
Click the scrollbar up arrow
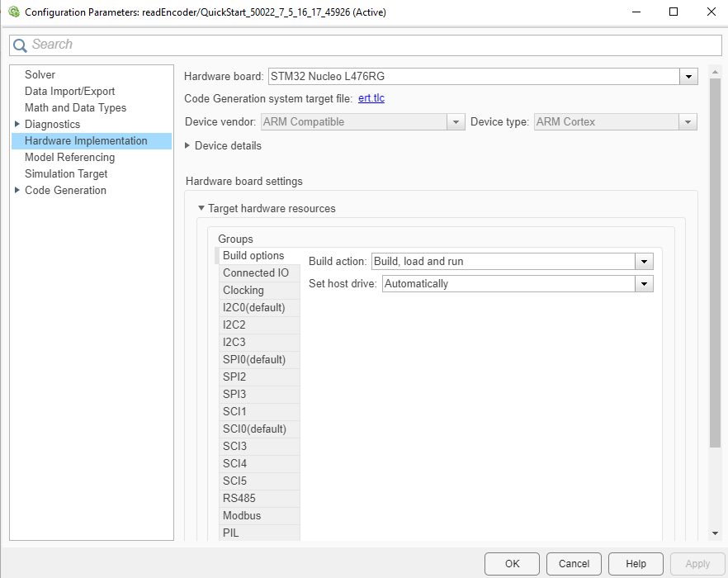pos(715,72)
